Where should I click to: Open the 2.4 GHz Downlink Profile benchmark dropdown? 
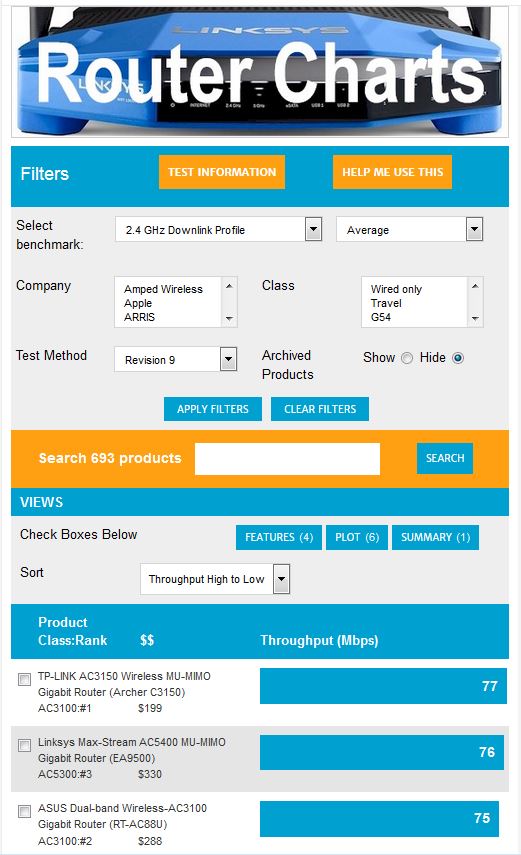coord(218,230)
